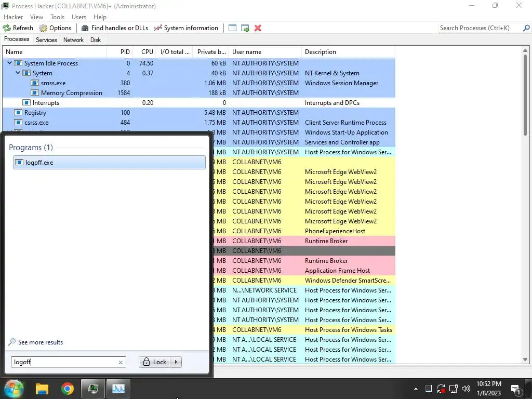
Task: Show hidden tray icons arrow
Action: [416, 389]
